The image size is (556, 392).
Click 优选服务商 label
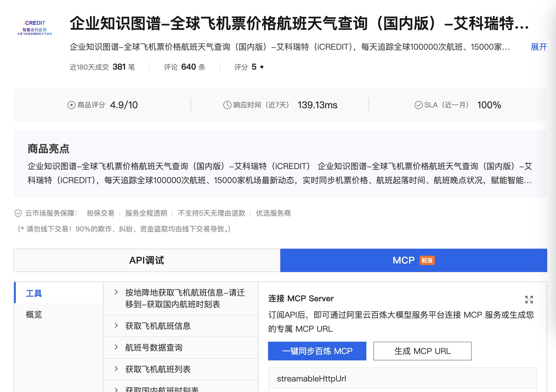click(x=273, y=213)
